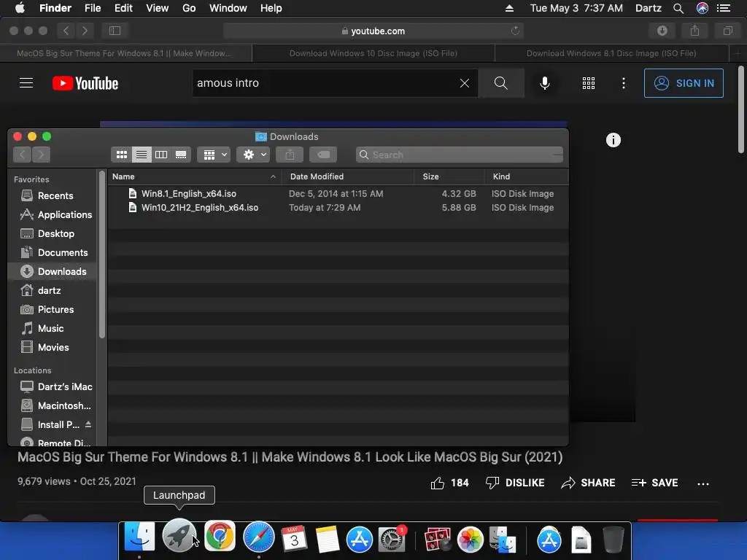Sort by Kind column header

click(527, 176)
